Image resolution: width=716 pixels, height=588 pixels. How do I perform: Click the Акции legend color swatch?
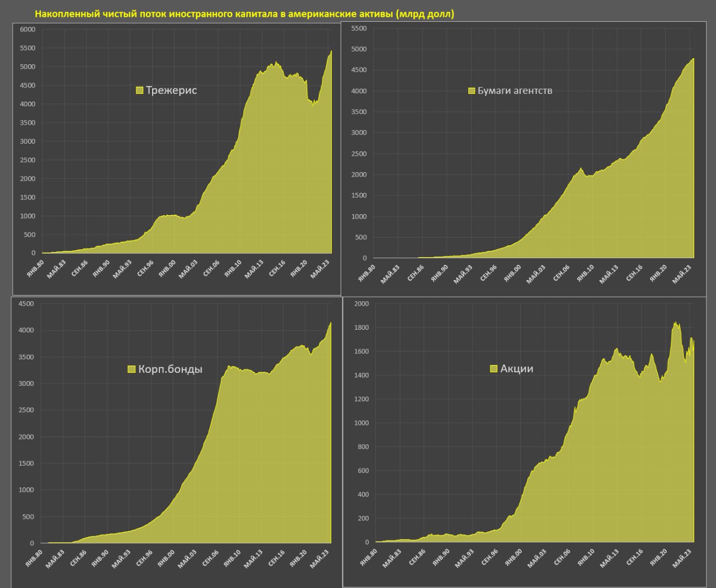coord(493,368)
